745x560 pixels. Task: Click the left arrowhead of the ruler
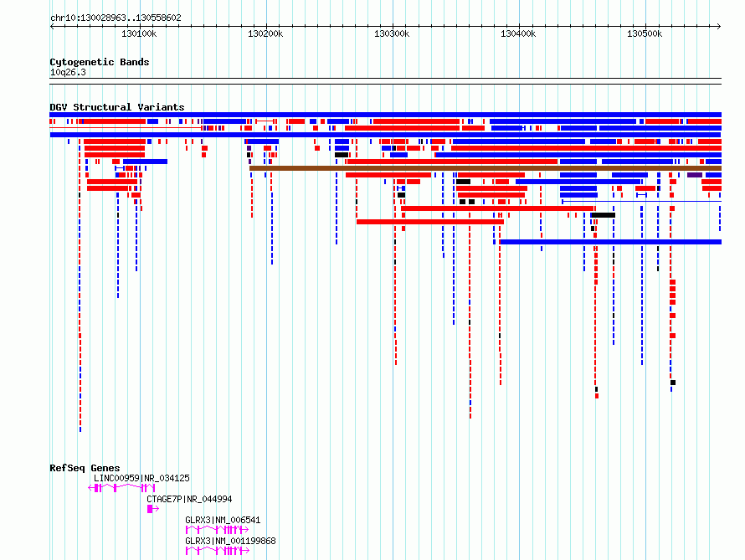(x=52, y=26)
